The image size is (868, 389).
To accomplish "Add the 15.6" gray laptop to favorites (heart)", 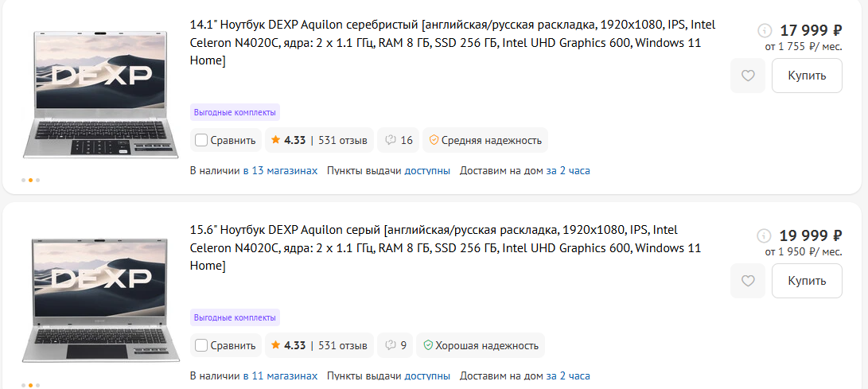I will point(748,281).
